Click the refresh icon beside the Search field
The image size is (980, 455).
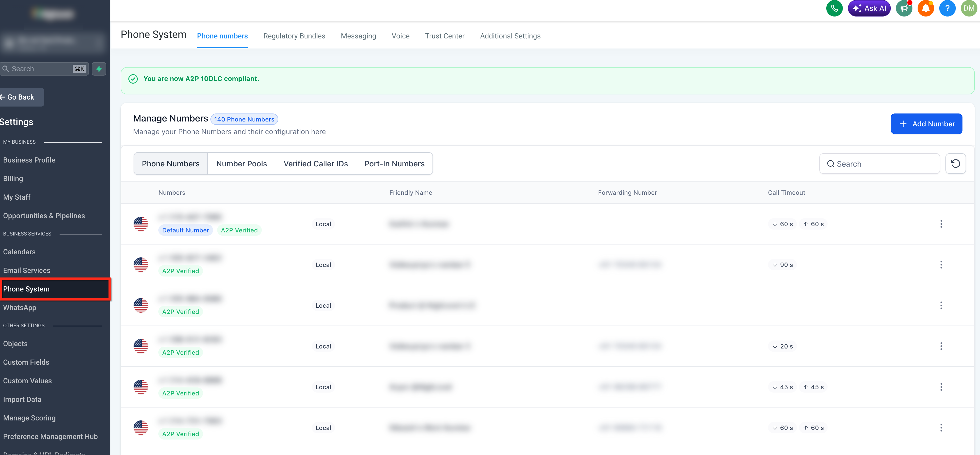coord(955,164)
